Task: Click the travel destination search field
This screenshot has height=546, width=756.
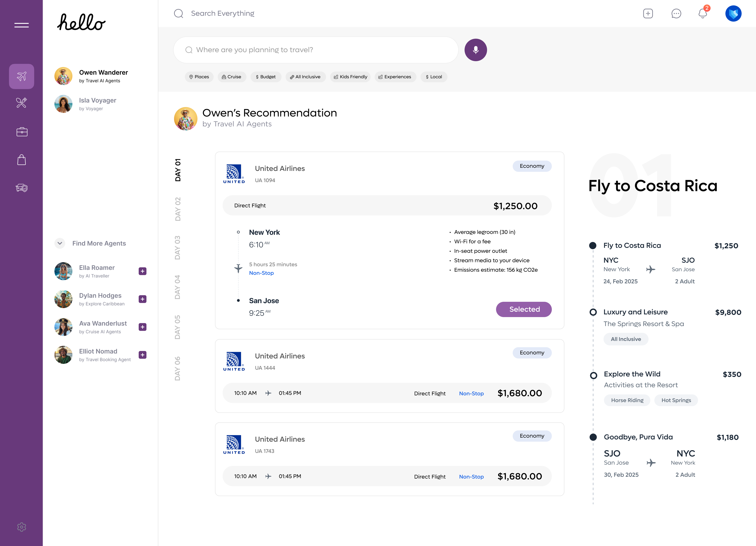Action: click(x=315, y=50)
